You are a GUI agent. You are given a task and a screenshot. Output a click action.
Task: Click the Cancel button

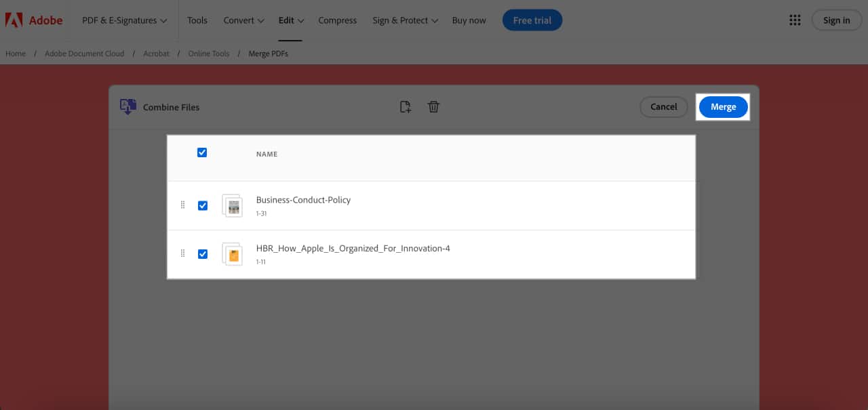click(663, 106)
